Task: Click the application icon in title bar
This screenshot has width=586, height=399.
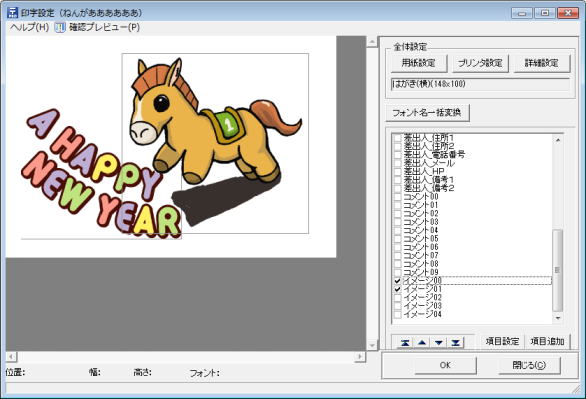Action: 12,12
